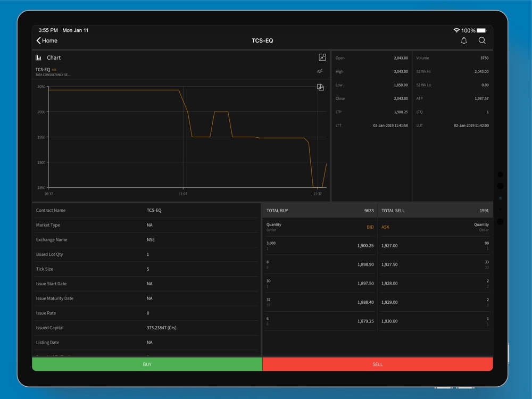Open chart indicators trend icon
Screen dimensions: 532x399
[320, 71]
